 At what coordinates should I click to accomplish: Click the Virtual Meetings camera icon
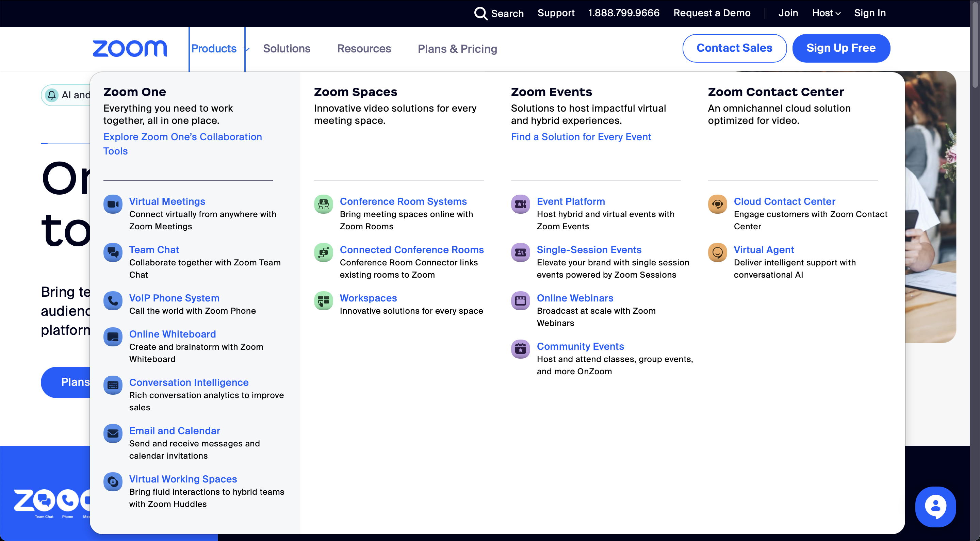(113, 204)
